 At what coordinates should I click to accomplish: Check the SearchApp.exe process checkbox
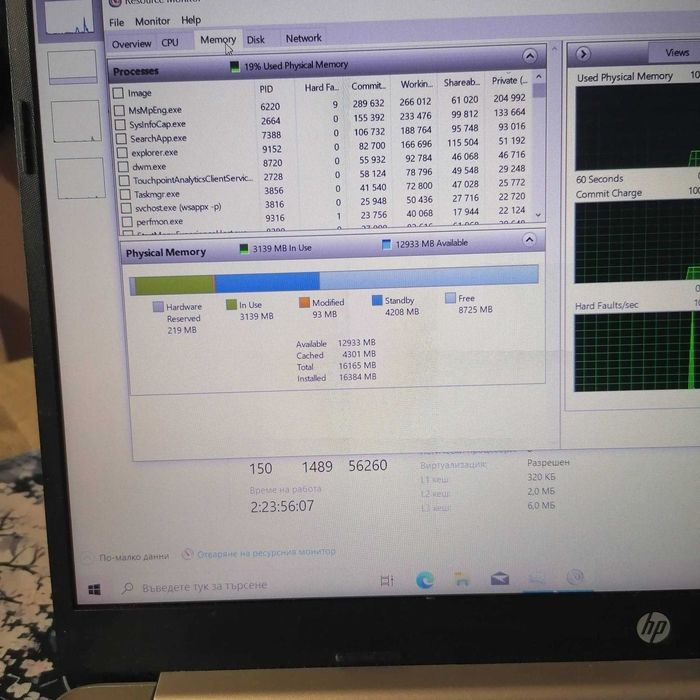[x=121, y=138]
